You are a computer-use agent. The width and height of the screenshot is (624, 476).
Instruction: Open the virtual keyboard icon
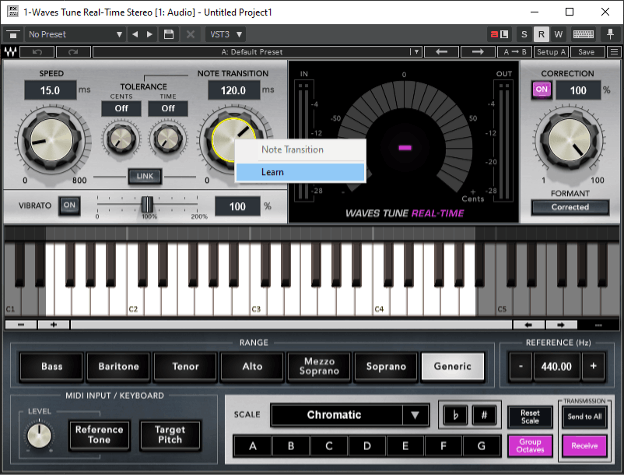click(x=583, y=35)
